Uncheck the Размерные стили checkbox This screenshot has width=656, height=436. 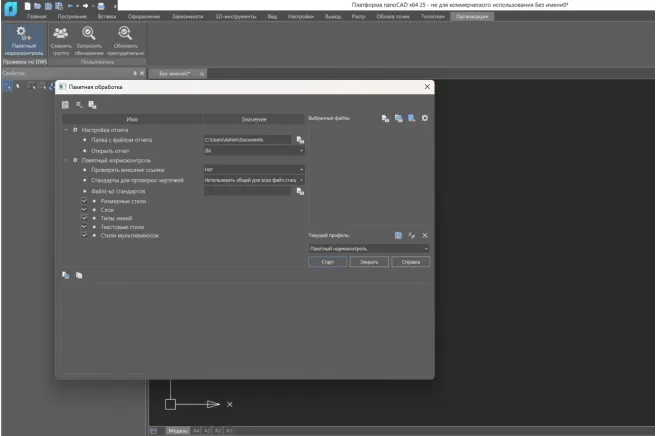(83, 201)
